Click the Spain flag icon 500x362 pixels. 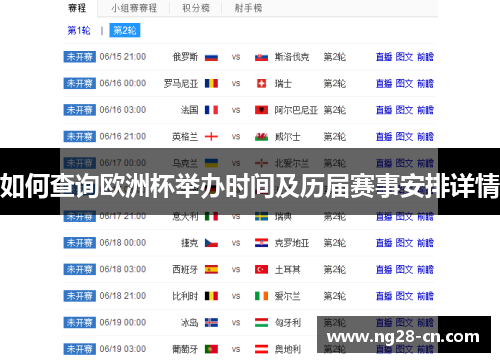211,269
